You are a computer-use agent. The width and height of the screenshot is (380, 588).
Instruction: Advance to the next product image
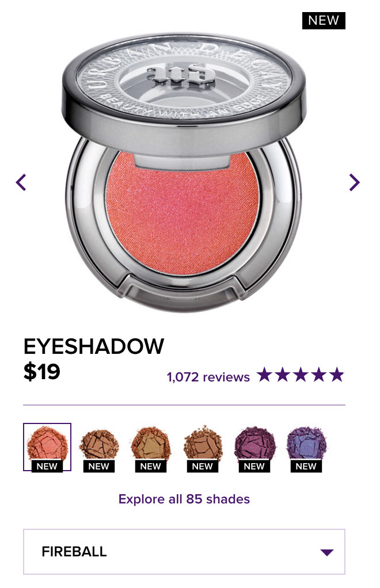[354, 182]
